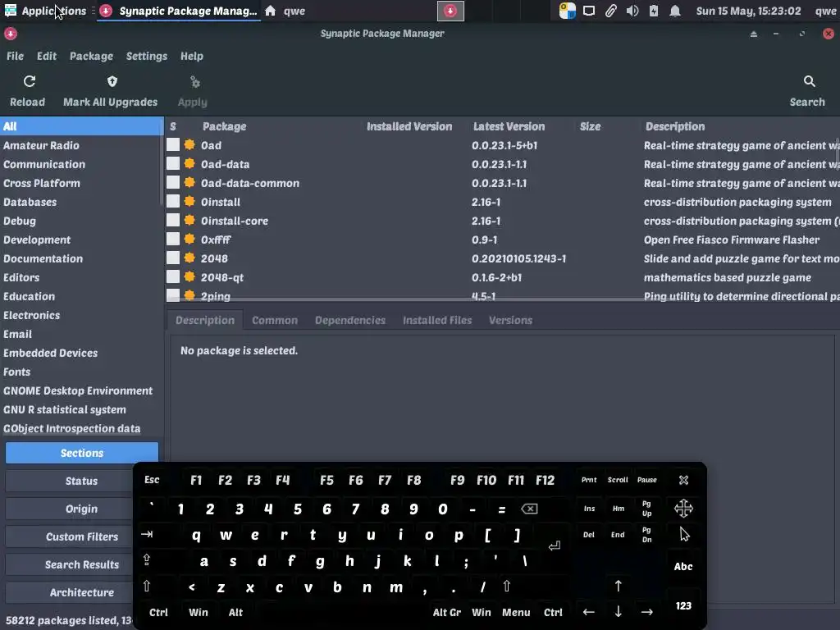The image size is (840, 630).
Task: Toggle the status checkbox for 0install-core
Action: click(173, 220)
